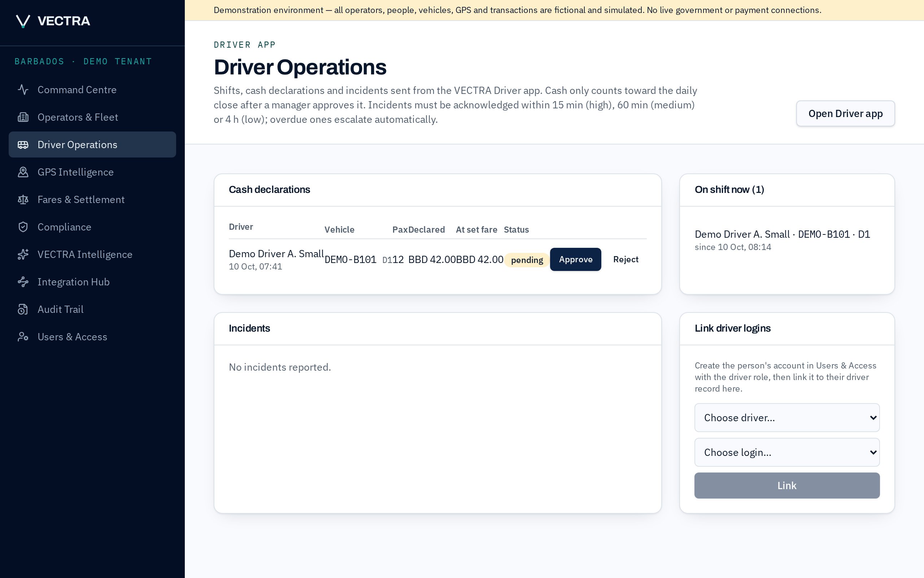
Task: Open the Compliance section label
Action: pos(65,227)
